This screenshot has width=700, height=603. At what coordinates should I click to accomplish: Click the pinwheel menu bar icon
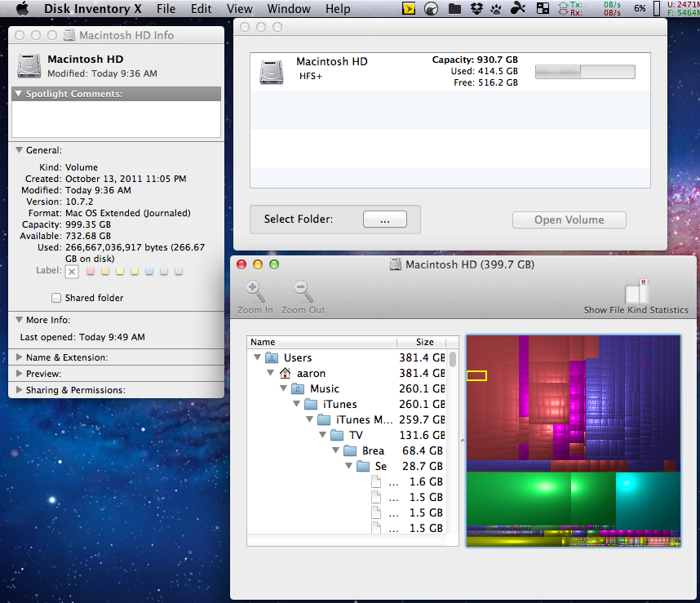pos(517,8)
